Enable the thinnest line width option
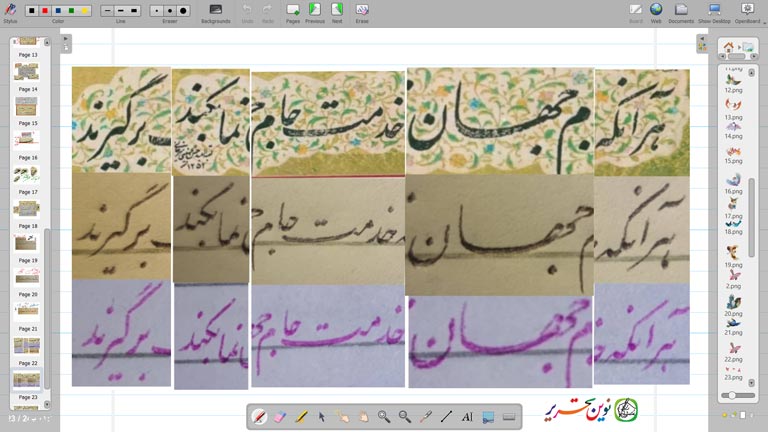Screen dimensions: 768x432 (x=107, y=10)
